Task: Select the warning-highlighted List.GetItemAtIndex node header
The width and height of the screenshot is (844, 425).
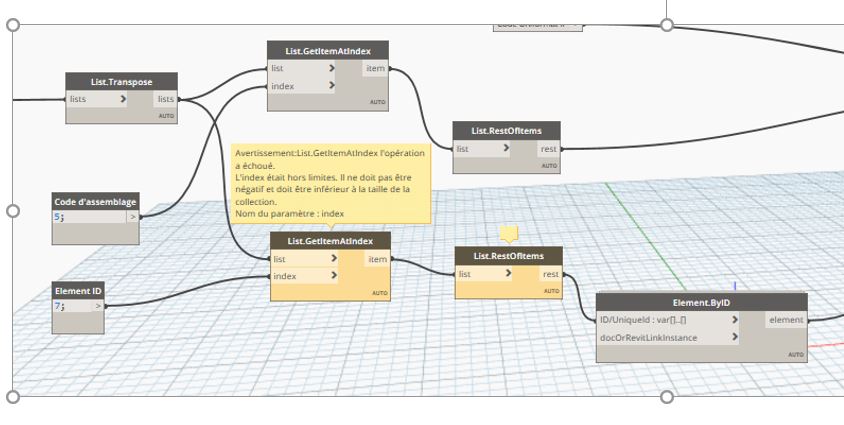Action: tap(330, 241)
